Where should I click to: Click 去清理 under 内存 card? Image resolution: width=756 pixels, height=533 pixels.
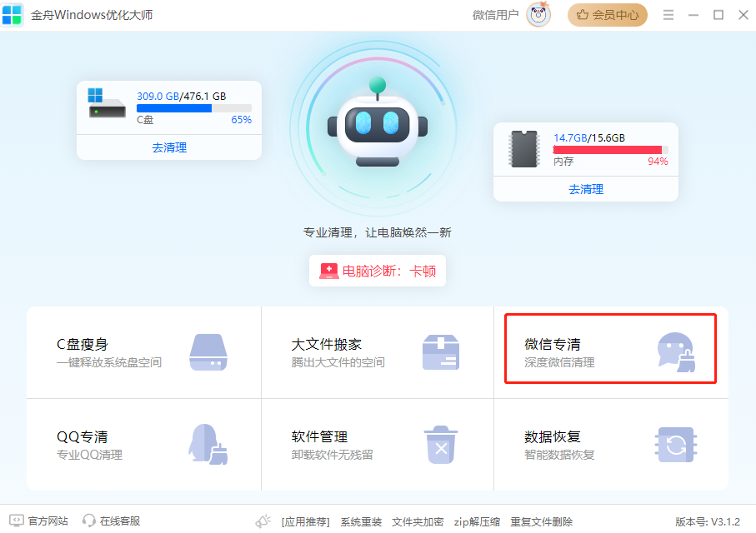pos(586,189)
